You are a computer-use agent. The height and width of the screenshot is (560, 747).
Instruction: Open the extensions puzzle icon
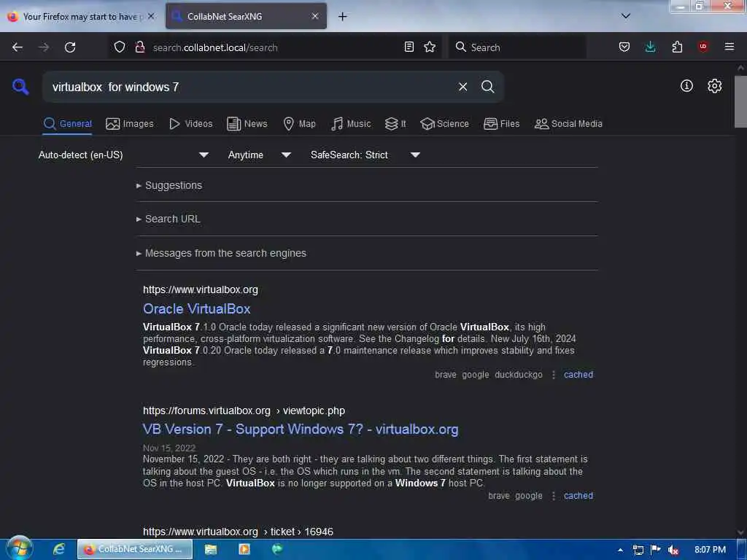pyautogui.click(x=677, y=47)
